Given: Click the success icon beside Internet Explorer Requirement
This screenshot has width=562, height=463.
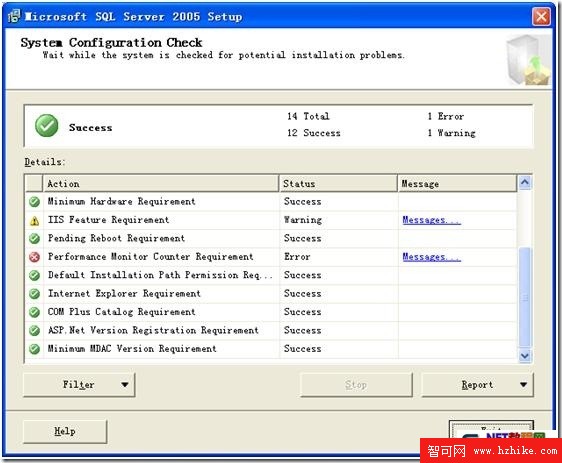Looking at the screenshot, I should coord(34,294).
